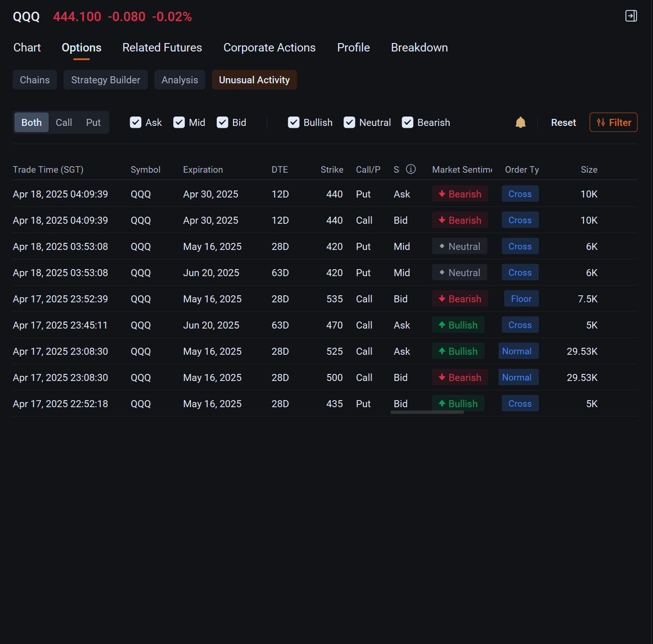This screenshot has height=644, width=653.
Task: Click the strike value 500
Action: click(335, 377)
